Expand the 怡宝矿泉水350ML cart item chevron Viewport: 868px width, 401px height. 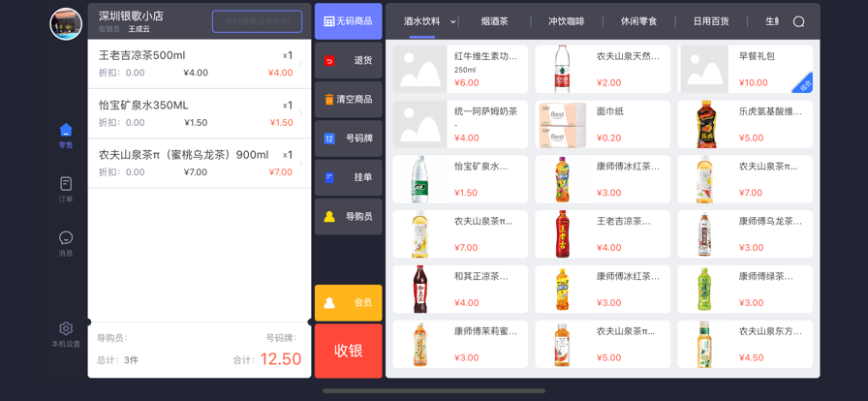click(x=301, y=113)
